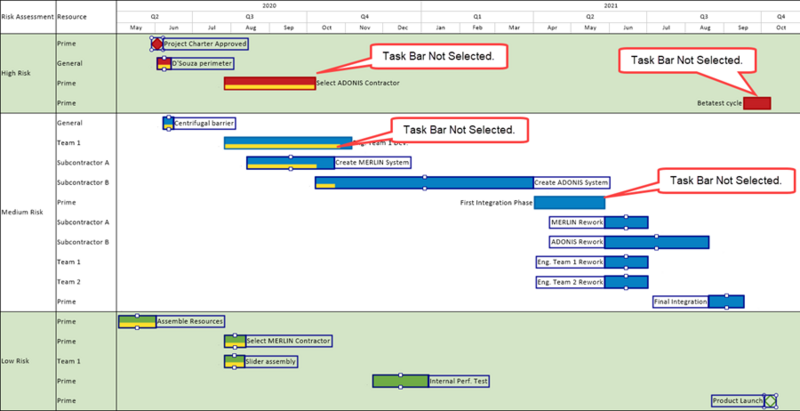The image size is (800, 411).
Task: Click the 'Eng. Team 1 Rework' label
Action: pyautogui.click(x=570, y=262)
